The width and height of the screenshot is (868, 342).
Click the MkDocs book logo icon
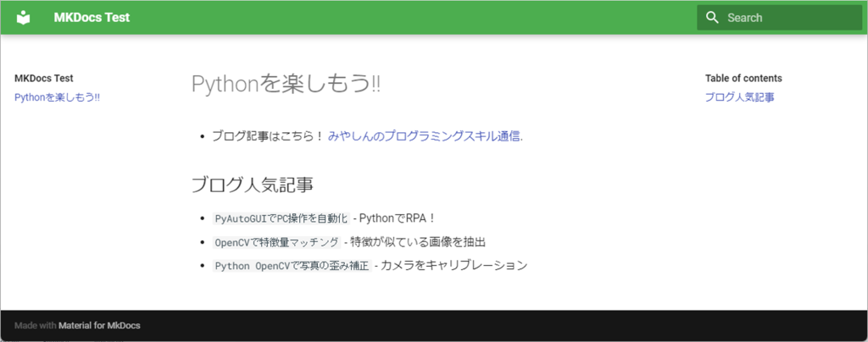(24, 17)
